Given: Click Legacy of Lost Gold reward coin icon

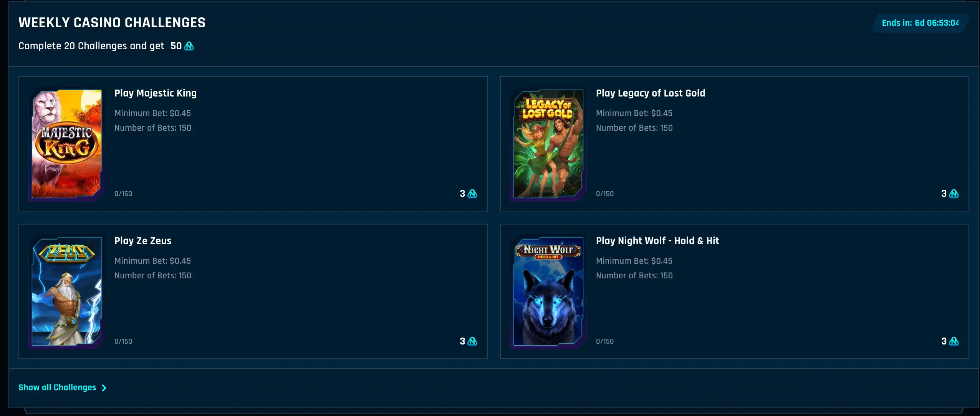Looking at the screenshot, I should coord(954,194).
